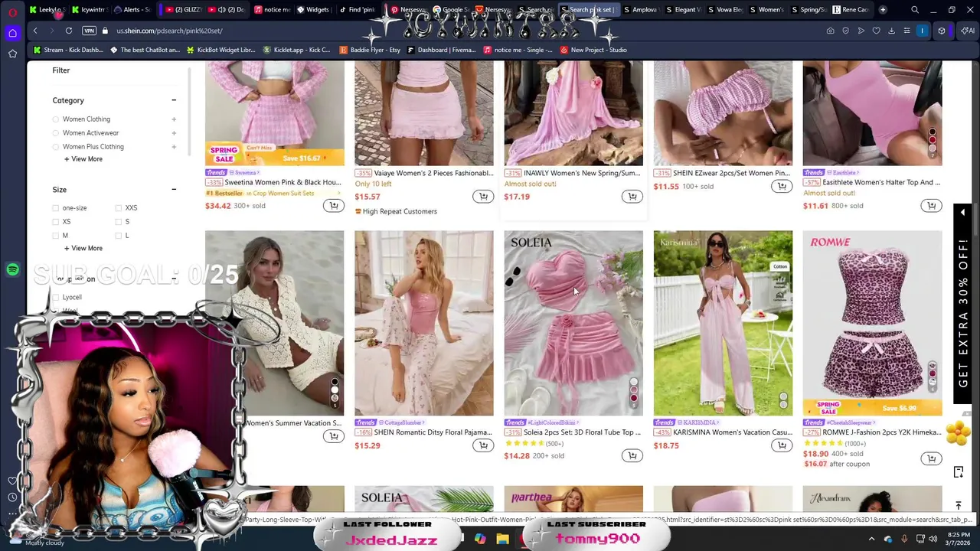The height and width of the screenshot is (551, 980).
Task: Open downloads icon in Opera toolbar
Action: tap(891, 31)
